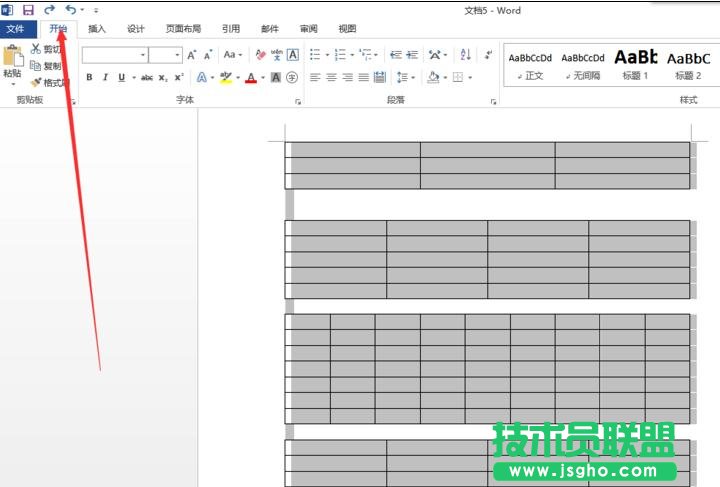720x487 pixels.
Task: Apply the 无间隔 (No Spacing) style
Action: (x=583, y=65)
